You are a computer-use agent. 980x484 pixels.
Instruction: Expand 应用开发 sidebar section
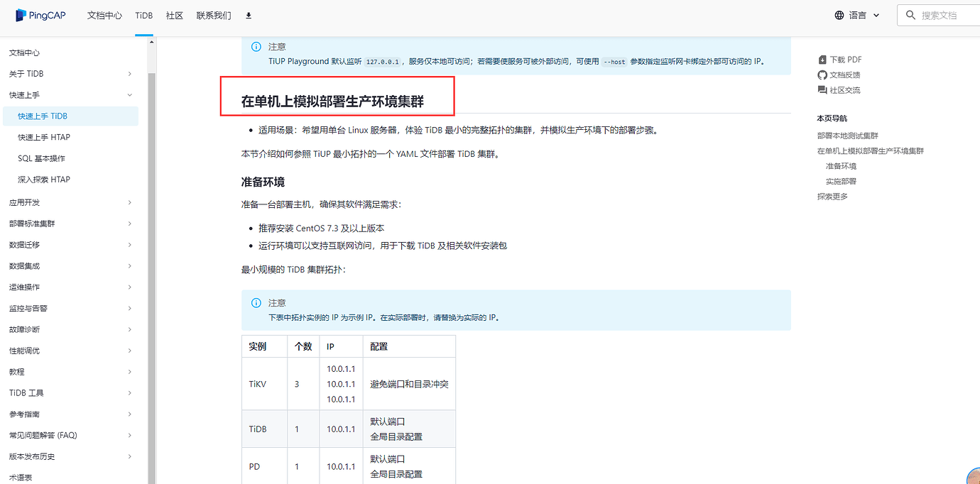click(129, 202)
